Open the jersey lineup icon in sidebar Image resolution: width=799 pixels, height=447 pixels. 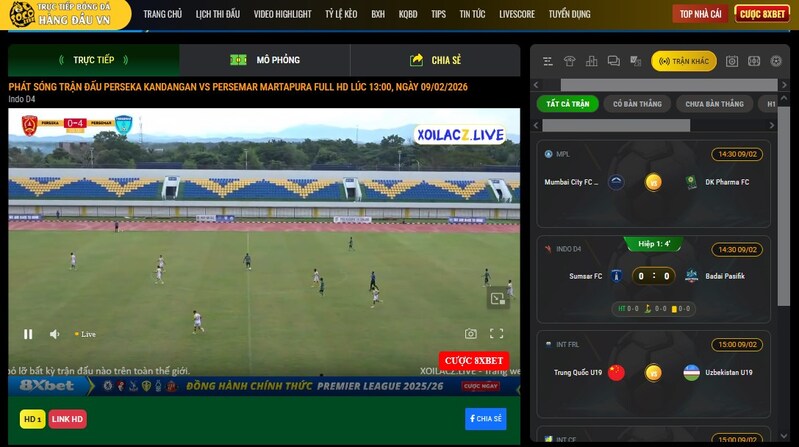tap(569, 61)
